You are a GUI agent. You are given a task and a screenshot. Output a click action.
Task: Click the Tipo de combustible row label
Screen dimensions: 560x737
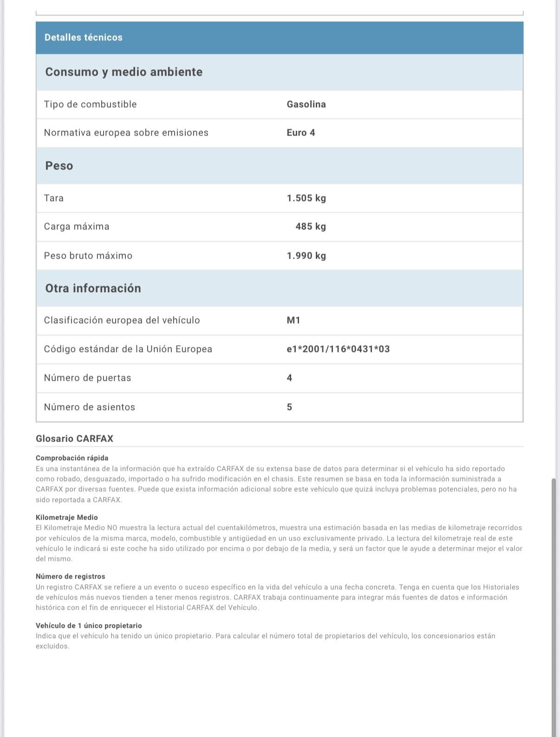pos(90,104)
